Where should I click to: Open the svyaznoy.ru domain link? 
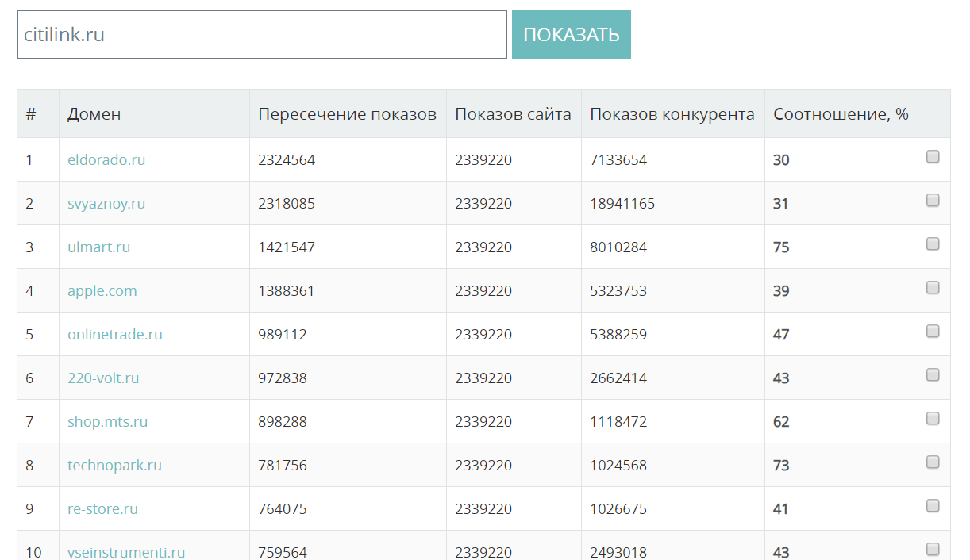pos(106,203)
